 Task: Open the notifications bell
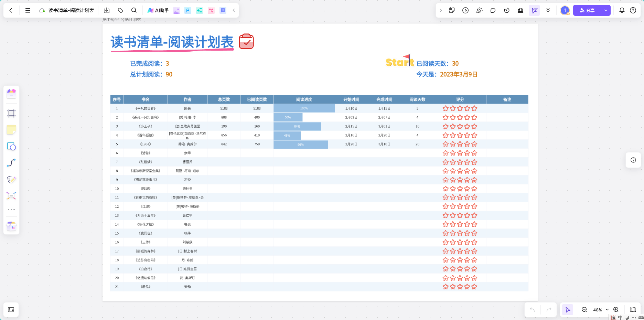coord(622,10)
